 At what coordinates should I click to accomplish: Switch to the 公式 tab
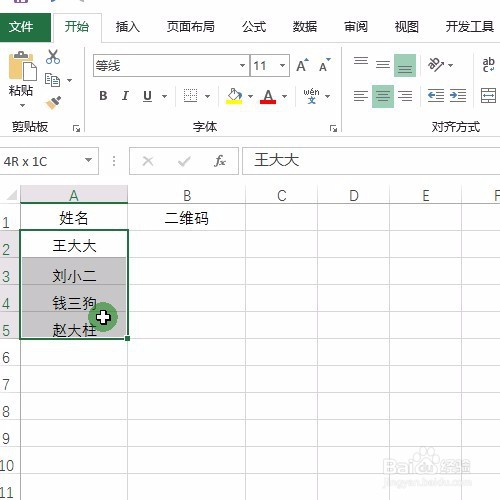[x=254, y=27]
